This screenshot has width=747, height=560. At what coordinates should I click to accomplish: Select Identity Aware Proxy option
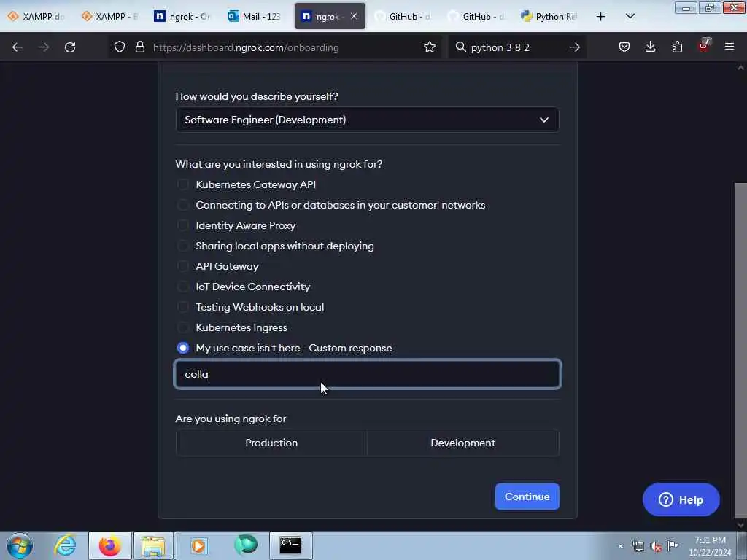pos(183,225)
